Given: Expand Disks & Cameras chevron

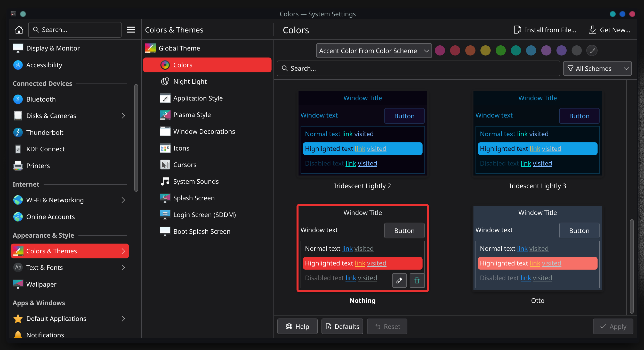Looking at the screenshot, I should coord(123,116).
